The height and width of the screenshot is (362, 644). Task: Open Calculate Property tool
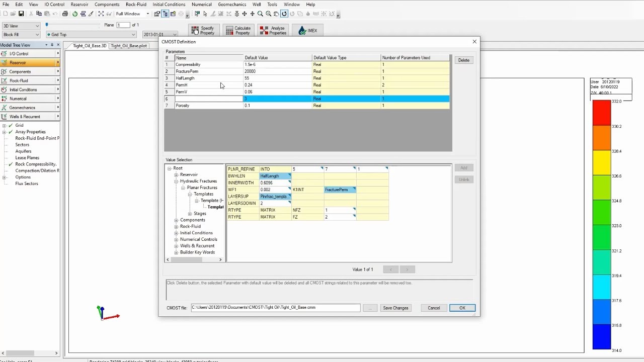tap(238, 31)
